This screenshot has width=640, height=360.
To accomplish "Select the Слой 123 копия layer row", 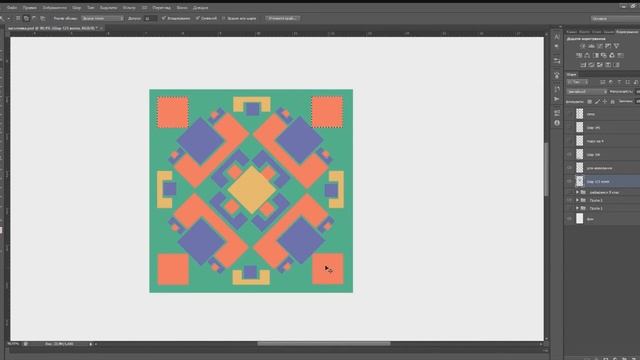I will tap(602, 181).
